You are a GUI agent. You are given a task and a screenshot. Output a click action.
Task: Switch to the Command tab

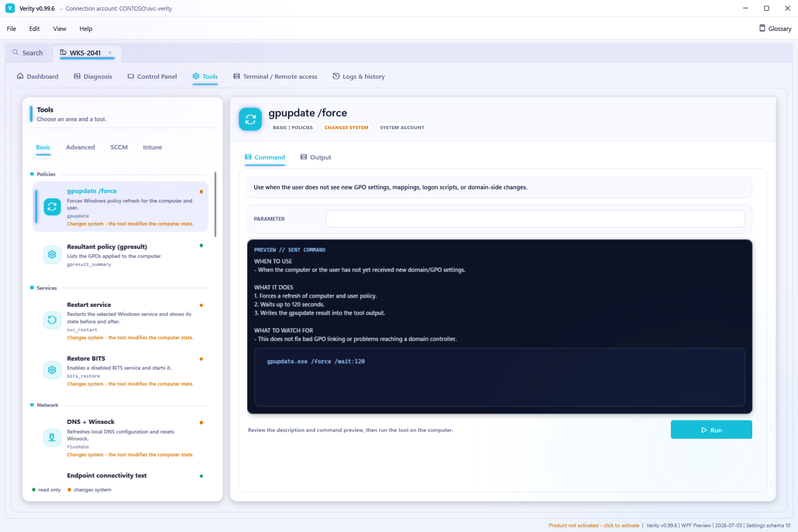click(265, 157)
